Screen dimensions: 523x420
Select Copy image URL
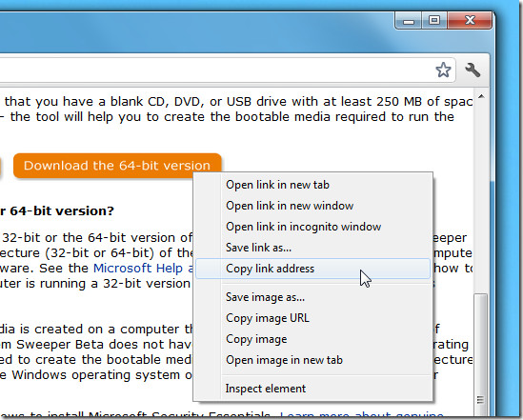[x=312, y=318]
